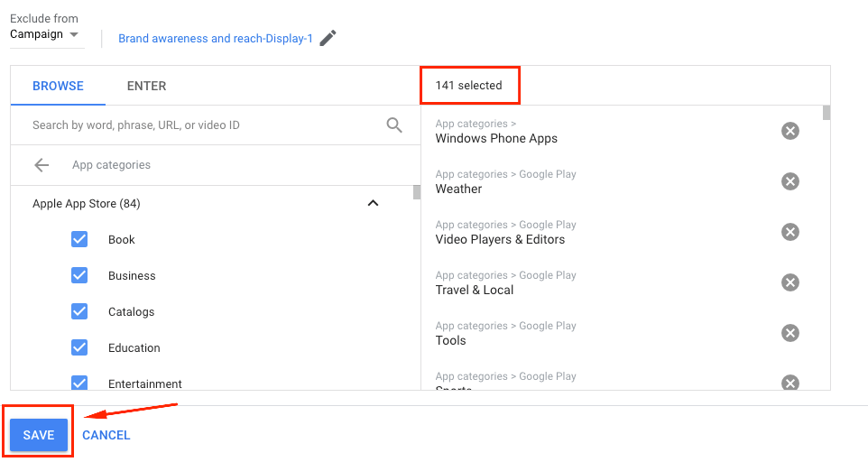Uncheck the Book category checkbox
This screenshot has height=462, width=868.
click(79, 239)
